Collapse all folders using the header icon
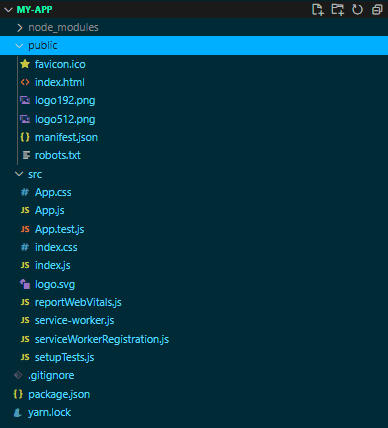The width and height of the screenshot is (388, 428). (x=377, y=9)
